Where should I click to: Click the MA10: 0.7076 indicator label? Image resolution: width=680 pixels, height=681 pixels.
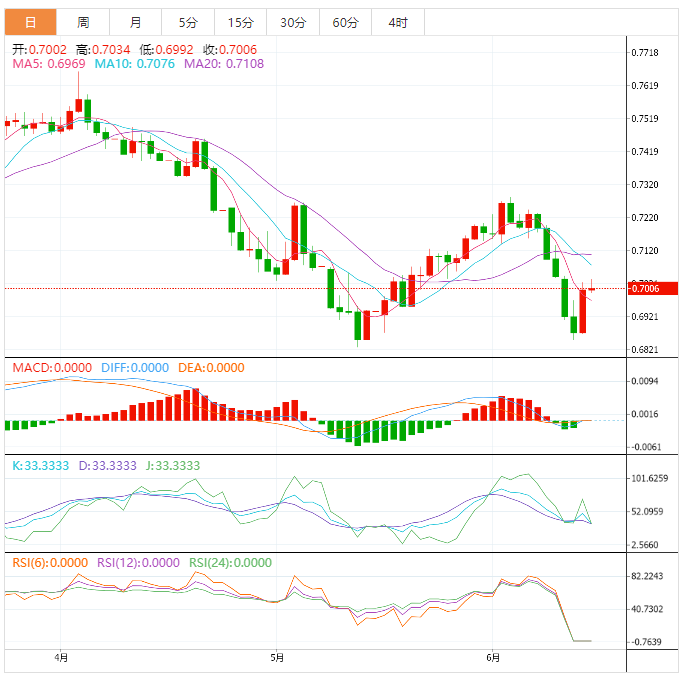135,64
